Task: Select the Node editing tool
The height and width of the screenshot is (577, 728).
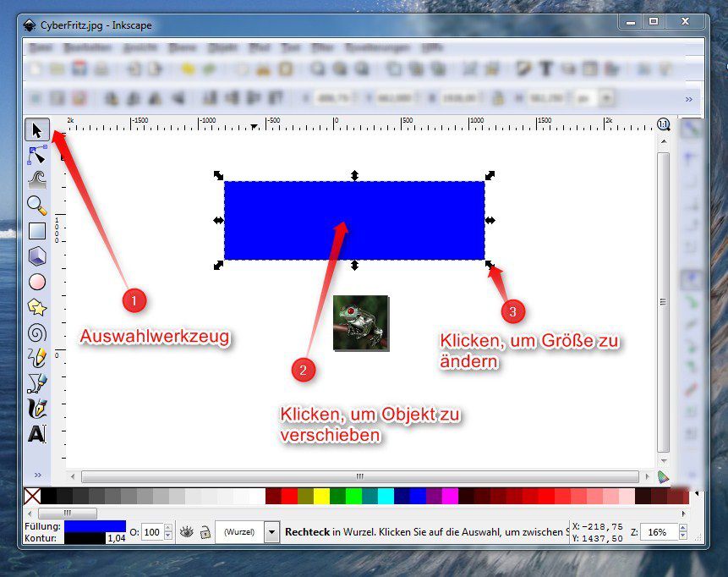Action: [36, 155]
